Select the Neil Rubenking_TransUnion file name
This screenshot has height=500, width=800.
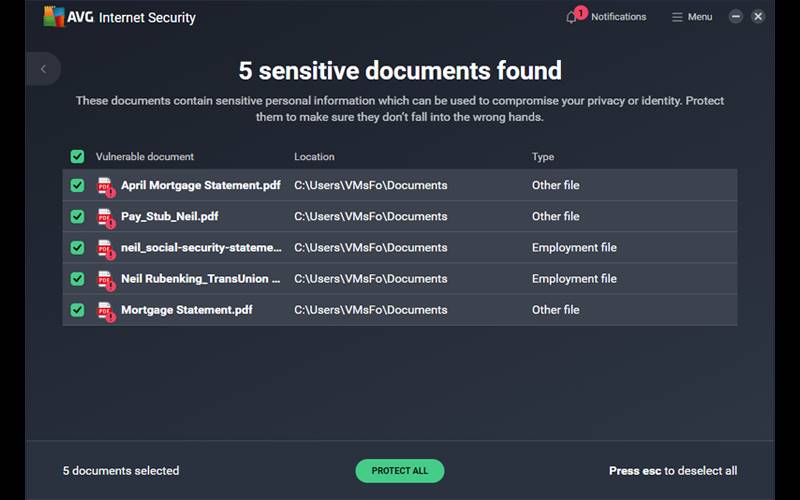(x=200, y=279)
